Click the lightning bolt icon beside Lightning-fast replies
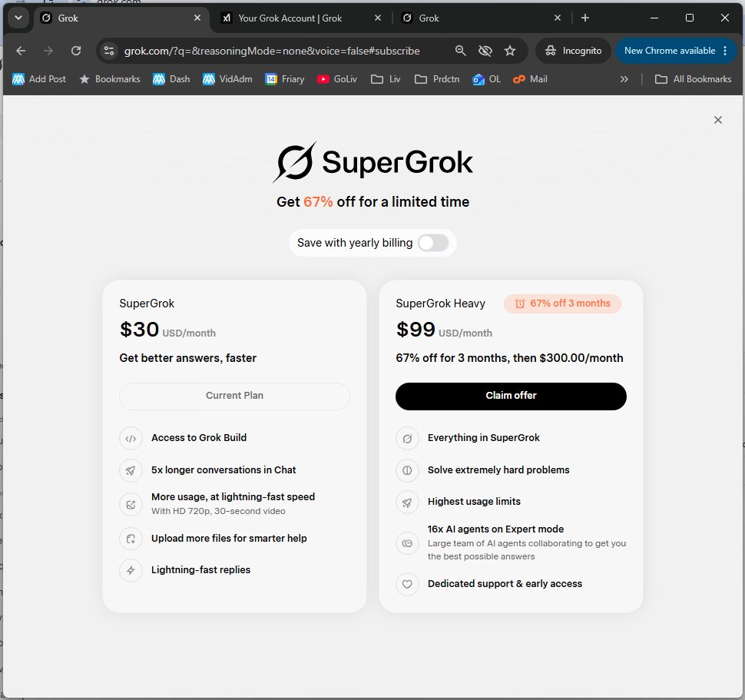The height and width of the screenshot is (700, 745). 131,570
